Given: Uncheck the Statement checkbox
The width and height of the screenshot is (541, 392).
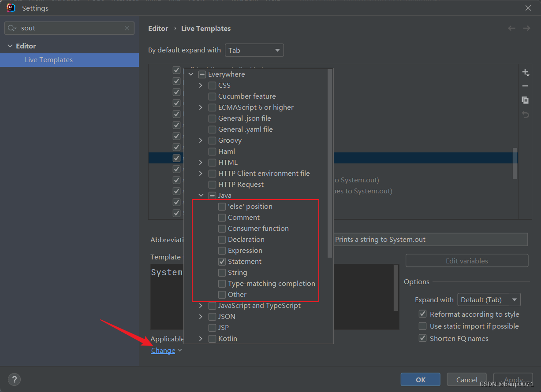Looking at the screenshot, I should coord(222,262).
